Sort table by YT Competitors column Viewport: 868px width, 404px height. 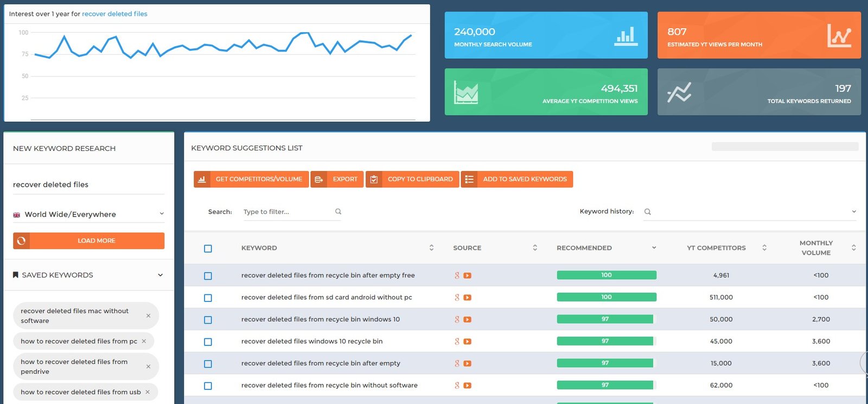click(764, 248)
